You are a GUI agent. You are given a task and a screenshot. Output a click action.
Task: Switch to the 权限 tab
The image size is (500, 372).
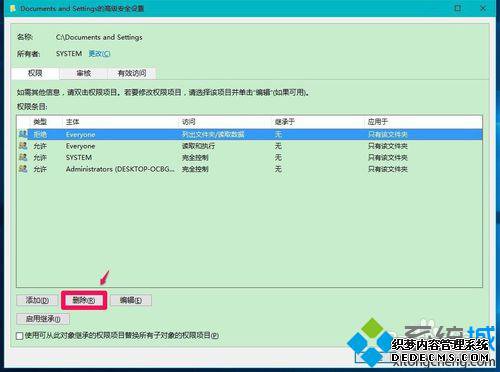point(35,73)
